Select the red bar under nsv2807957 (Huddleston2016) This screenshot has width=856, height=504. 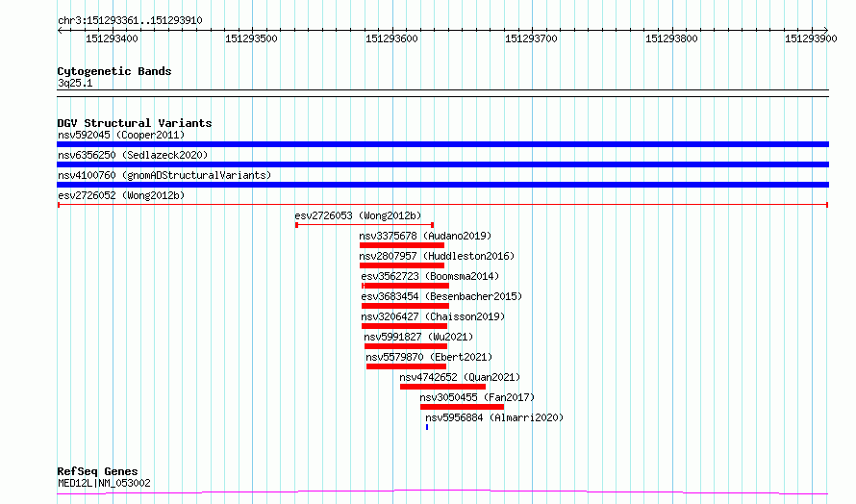point(402,265)
